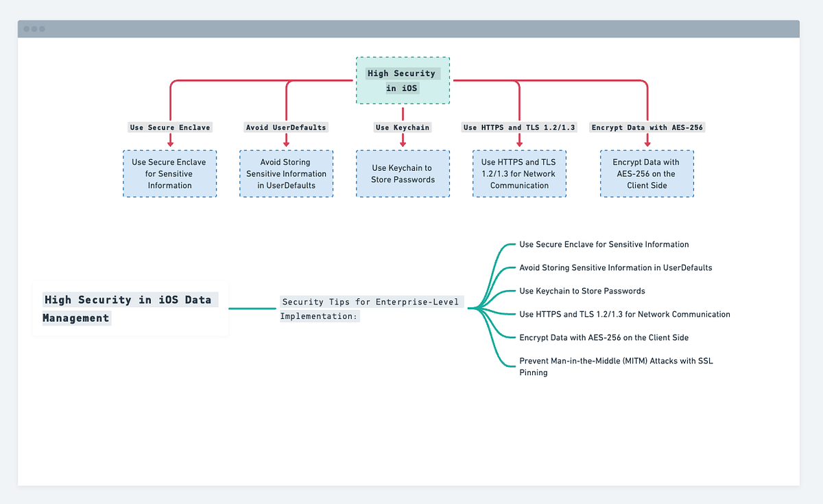Open leaf "Encrypt Data with AES-256 on the Client Side"
Screen dimensions: 823x504
point(604,337)
